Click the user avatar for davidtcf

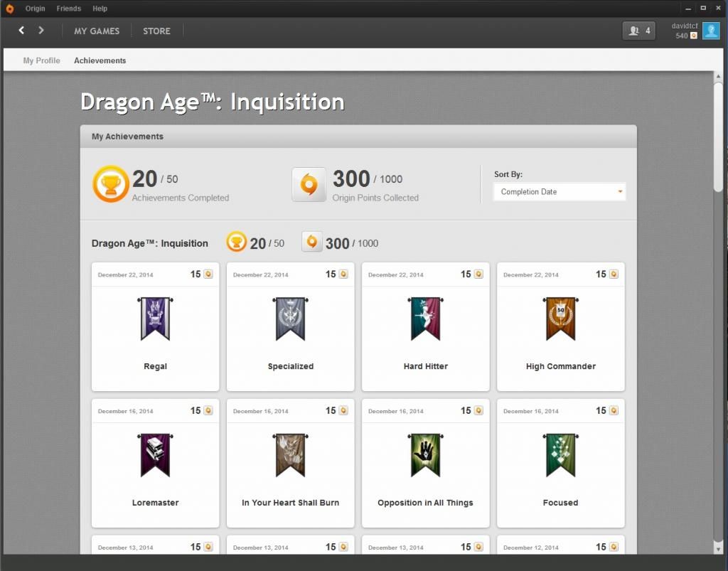(x=711, y=31)
